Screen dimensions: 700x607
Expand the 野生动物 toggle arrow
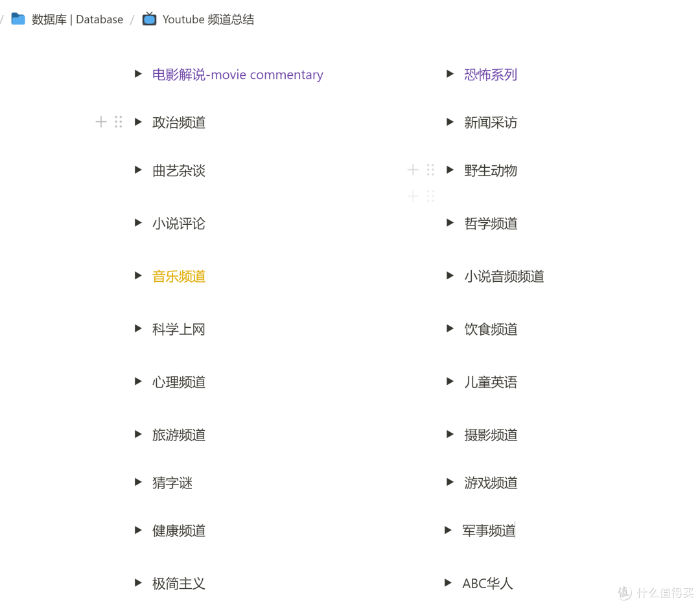tap(450, 170)
